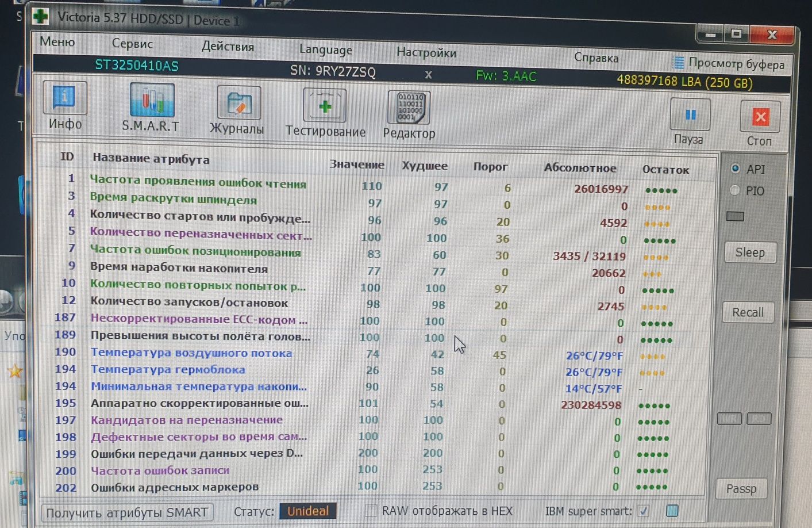Click the green cross Victoria title icon
This screenshot has height=528, width=812.
[x=41, y=16]
